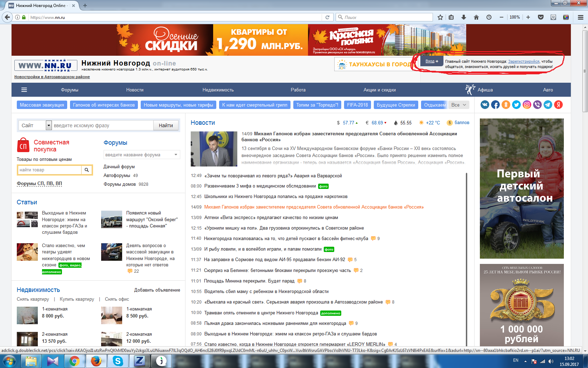
Task: Open the hamburger menu in site navigation
Action: 24,90
